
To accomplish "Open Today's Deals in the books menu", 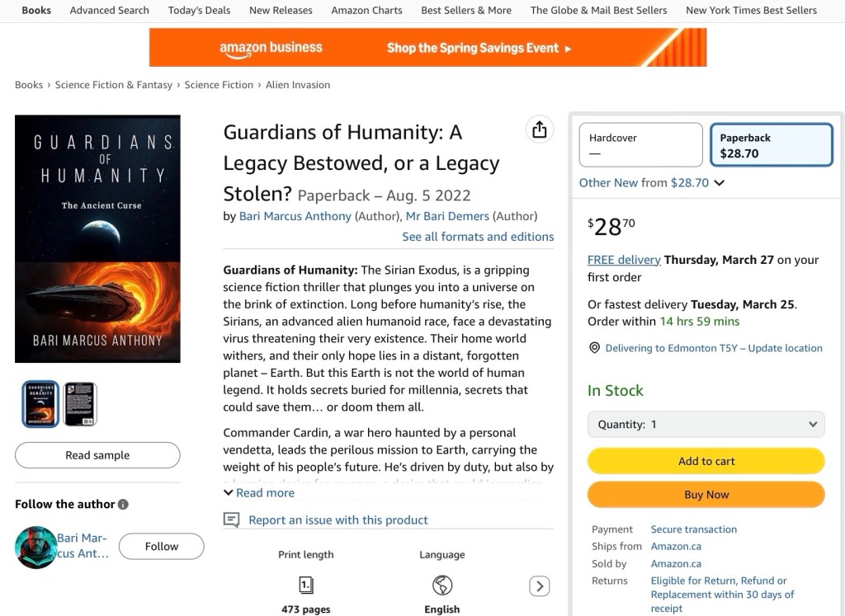I will pyautogui.click(x=199, y=11).
